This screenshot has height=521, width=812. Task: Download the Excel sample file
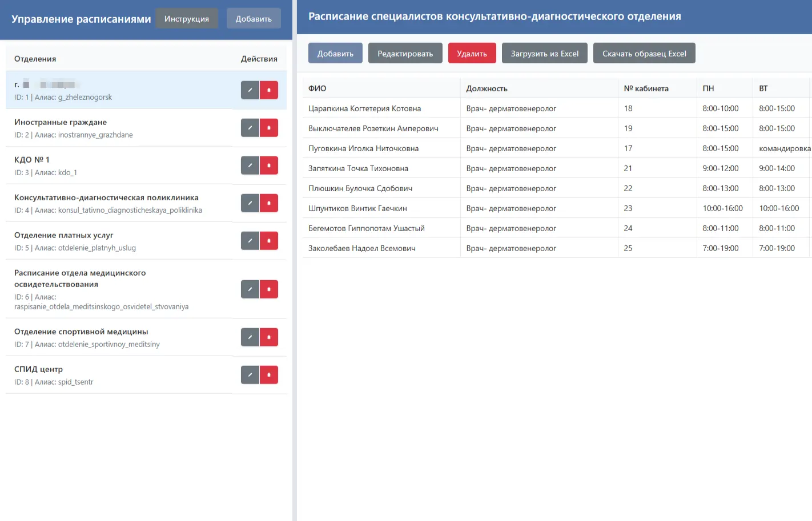click(x=644, y=54)
